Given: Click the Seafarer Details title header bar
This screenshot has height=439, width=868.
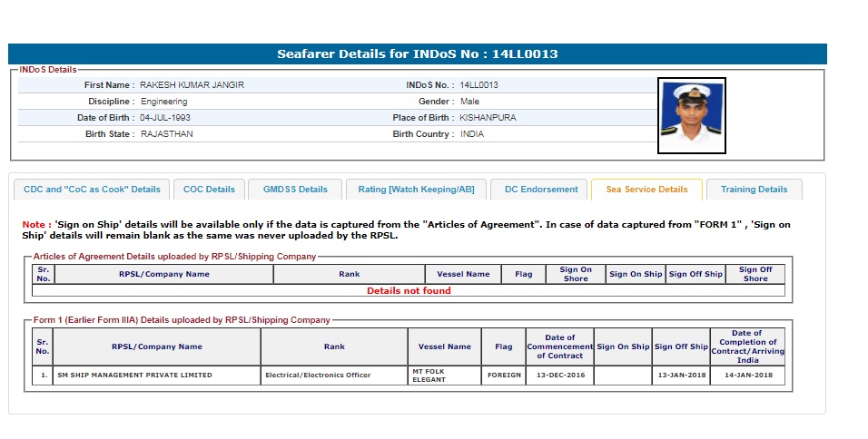Looking at the screenshot, I should point(418,54).
